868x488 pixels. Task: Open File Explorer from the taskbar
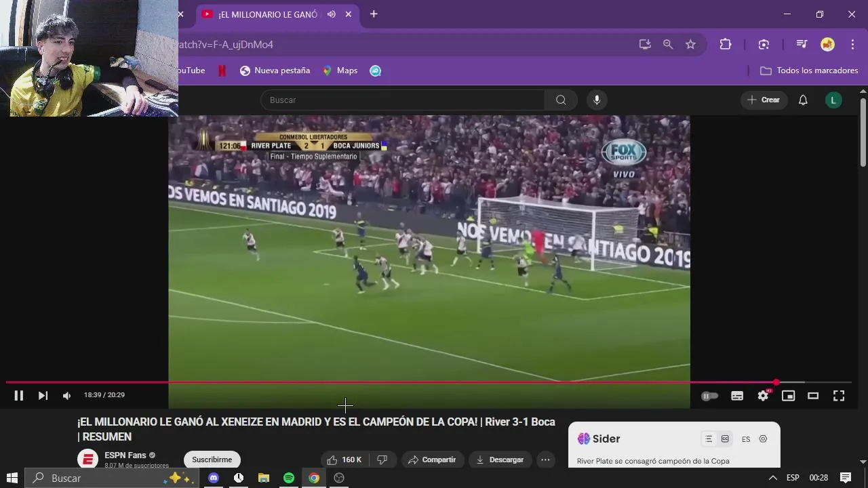tap(264, 478)
